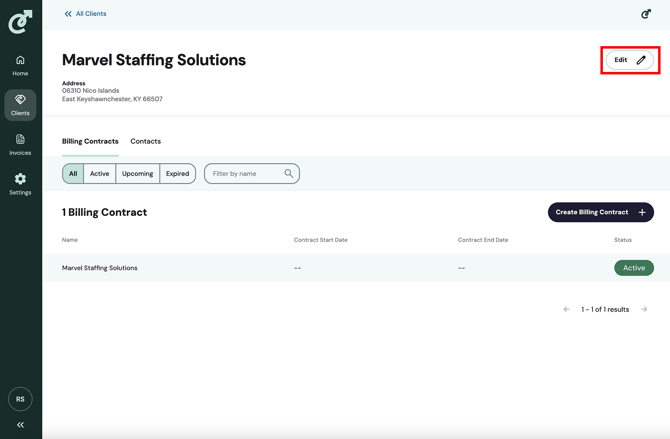Image resolution: width=670 pixels, height=439 pixels.
Task: Filter contracts by Active status
Action: pyautogui.click(x=100, y=174)
